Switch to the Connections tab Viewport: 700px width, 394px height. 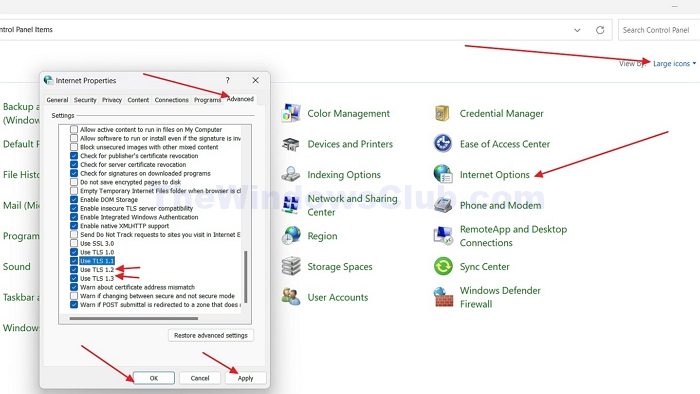pos(171,100)
